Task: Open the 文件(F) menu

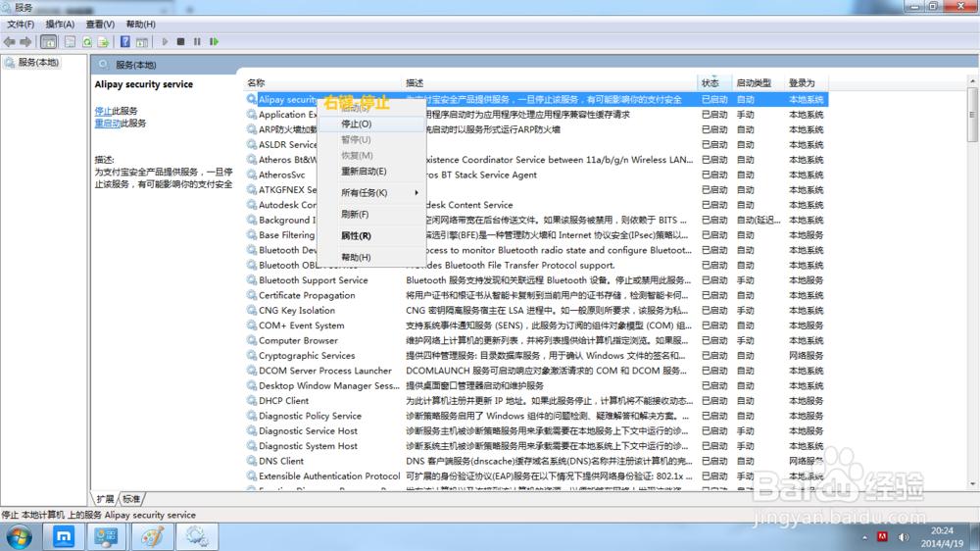Action: [21, 25]
